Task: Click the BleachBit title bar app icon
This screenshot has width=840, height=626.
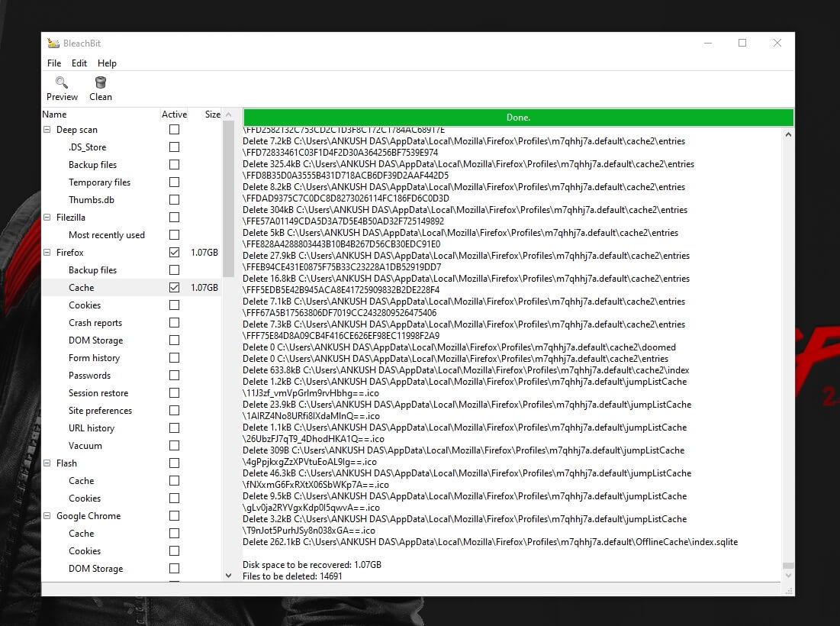Action: [53, 44]
